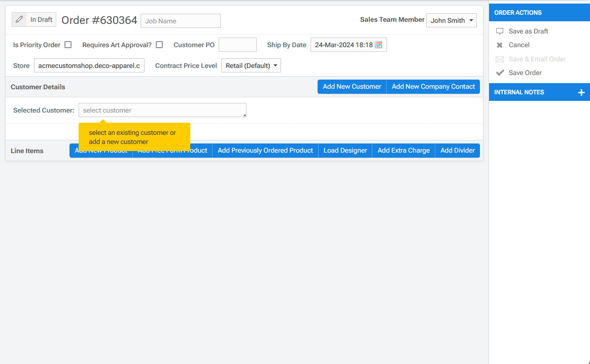Image resolution: width=590 pixels, height=364 pixels.
Task: Click the Save & Email Order envelope icon
Action: pos(500,59)
